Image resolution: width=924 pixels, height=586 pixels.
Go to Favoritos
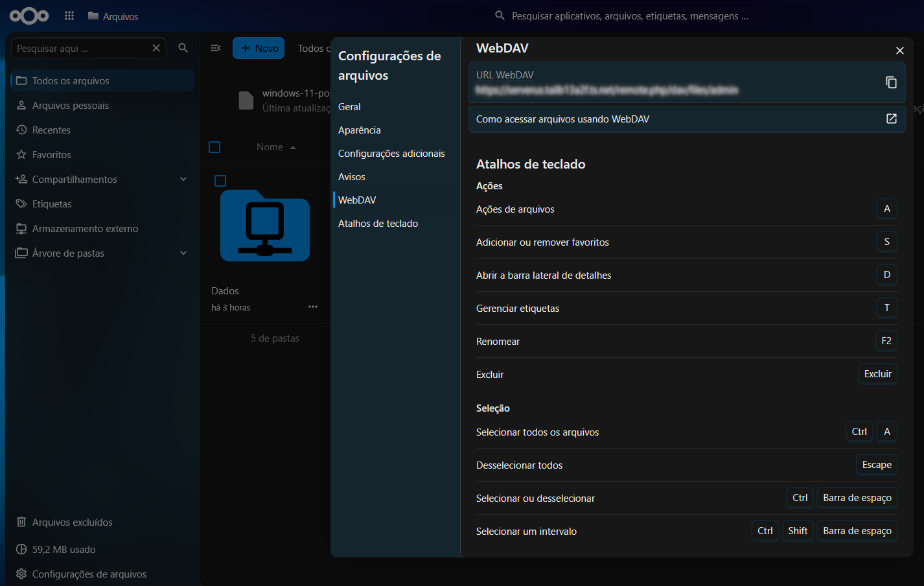point(51,154)
